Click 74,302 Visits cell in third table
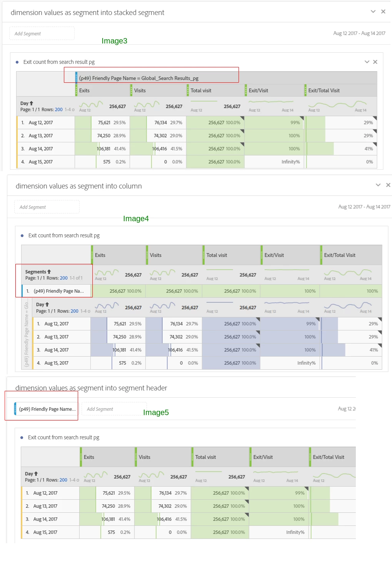The image size is (392, 577). point(163,506)
